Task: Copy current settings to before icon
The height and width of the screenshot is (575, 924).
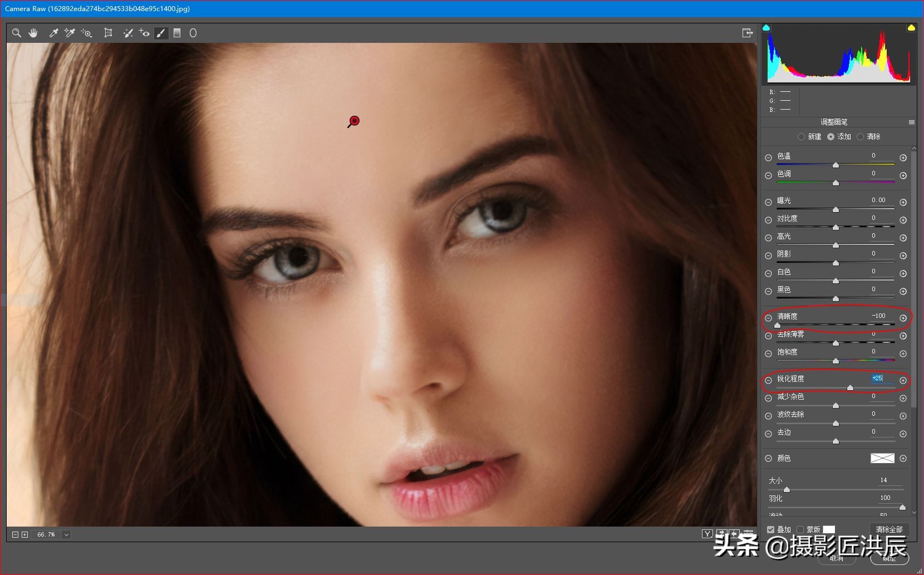Action: coord(735,534)
